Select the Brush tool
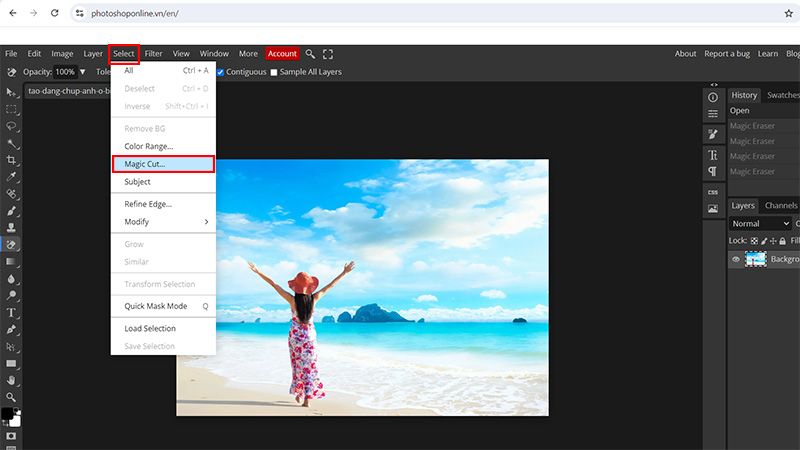The width and height of the screenshot is (800, 450). [x=11, y=211]
